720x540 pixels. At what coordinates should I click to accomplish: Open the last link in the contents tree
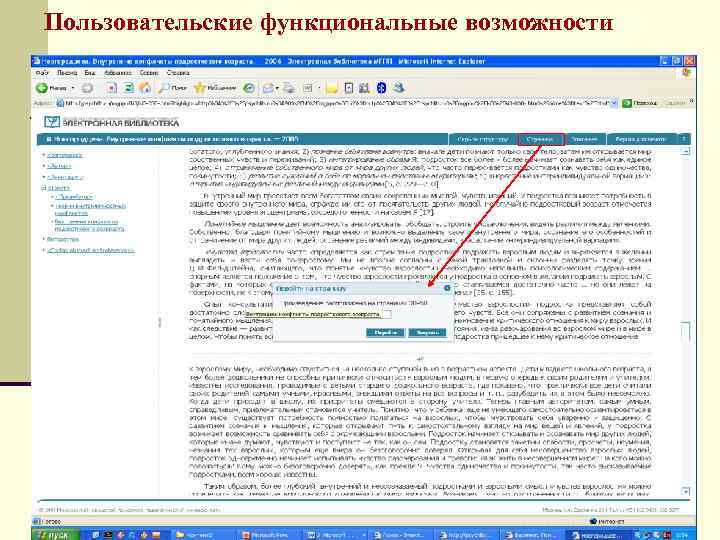coord(90,250)
